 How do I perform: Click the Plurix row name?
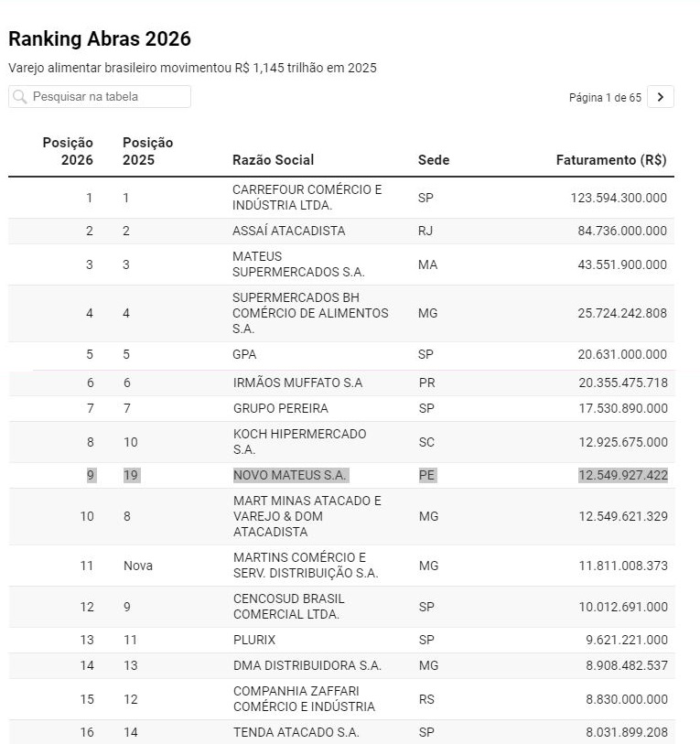click(x=253, y=640)
